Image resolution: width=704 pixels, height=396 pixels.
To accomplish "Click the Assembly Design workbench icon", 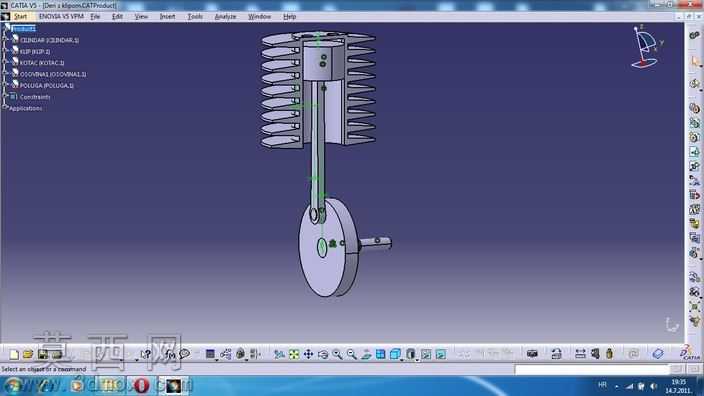I will click(x=695, y=35).
